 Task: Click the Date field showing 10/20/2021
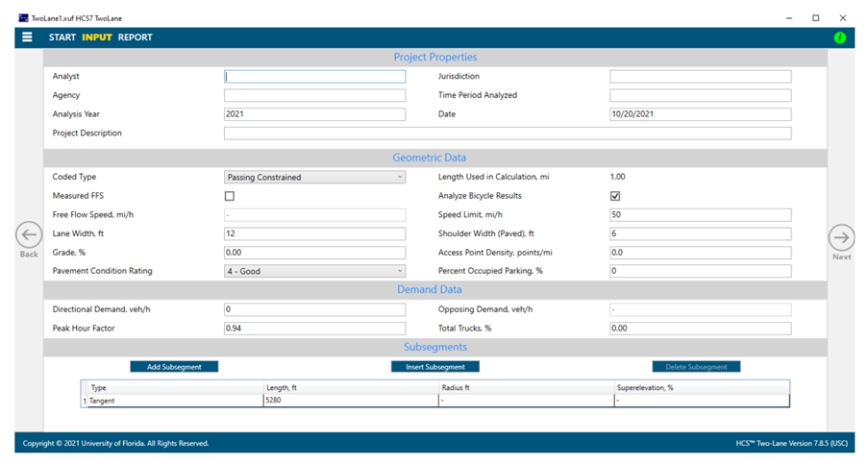[701, 114]
